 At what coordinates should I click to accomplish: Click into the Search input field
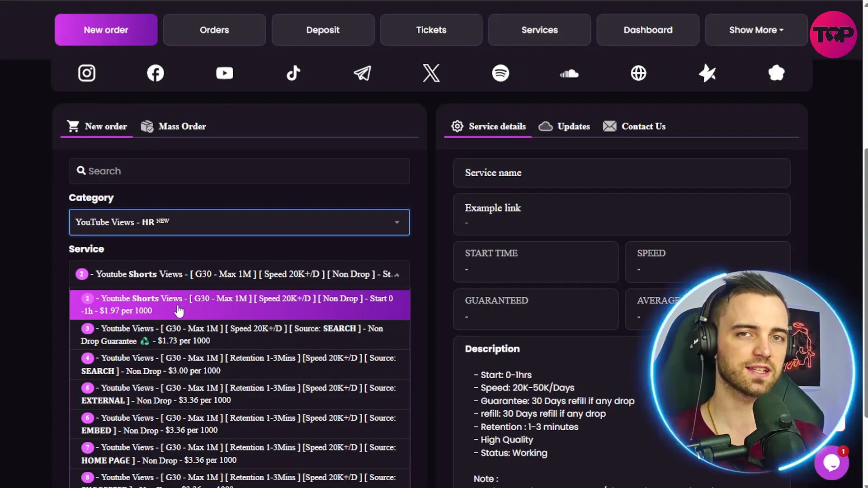(239, 171)
